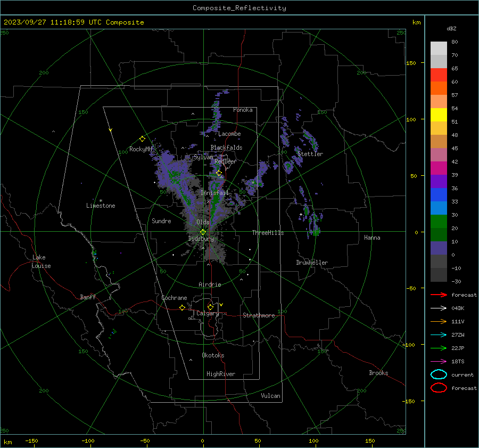Click the cyan current ellipse icon
The width and height of the screenshot is (479, 448).
point(439,374)
